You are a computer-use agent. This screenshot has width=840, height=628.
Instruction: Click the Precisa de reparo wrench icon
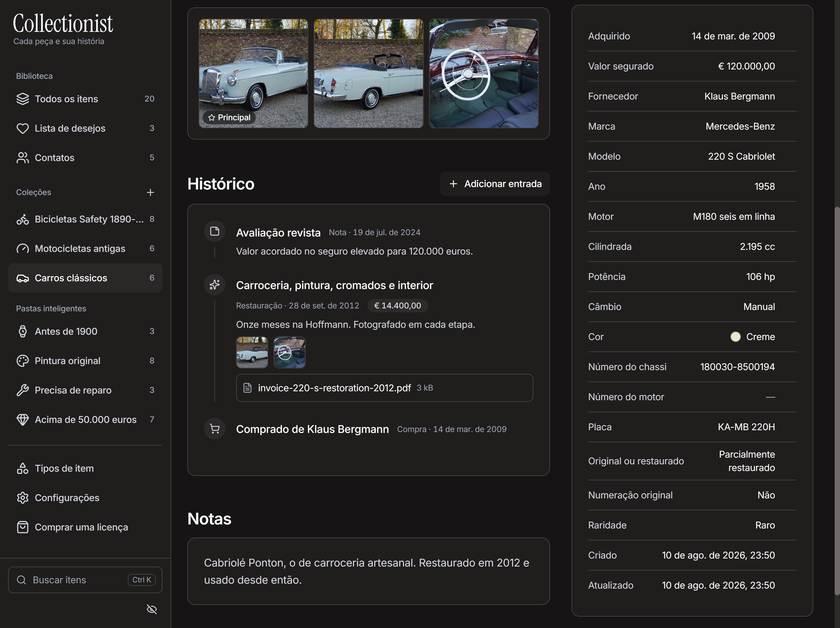click(23, 390)
